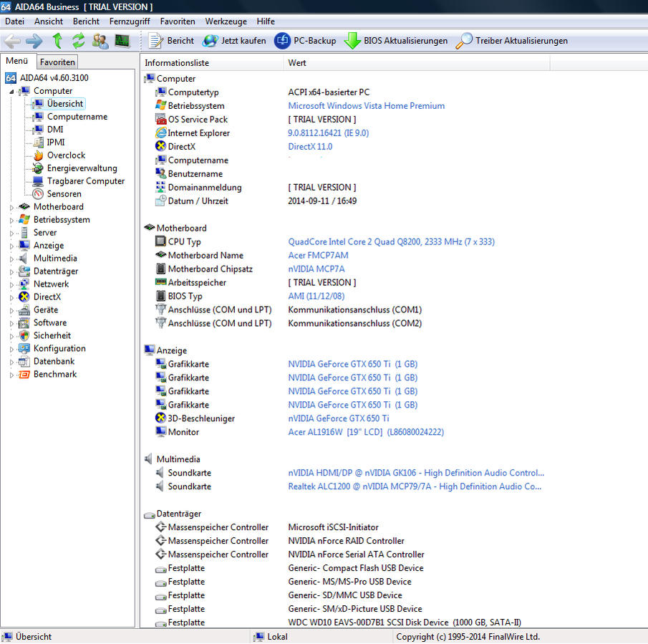Click the Sensoren gauge icon
The image size is (648, 644).
point(38,194)
